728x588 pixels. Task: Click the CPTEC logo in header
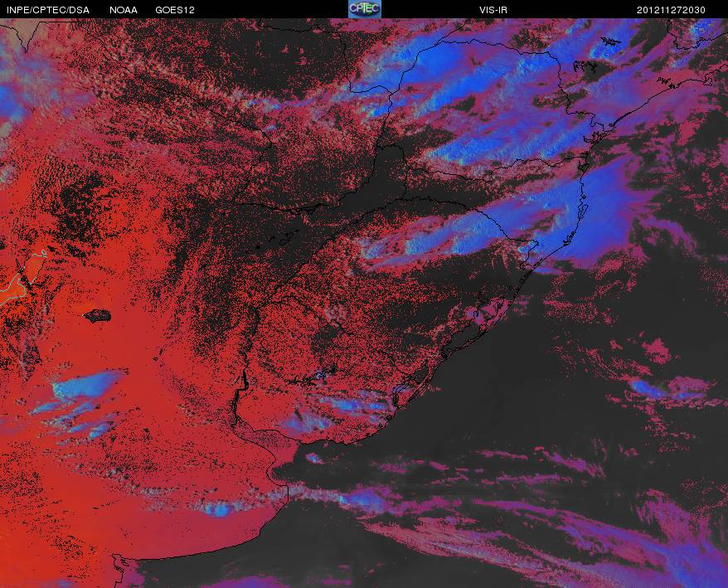click(x=365, y=9)
